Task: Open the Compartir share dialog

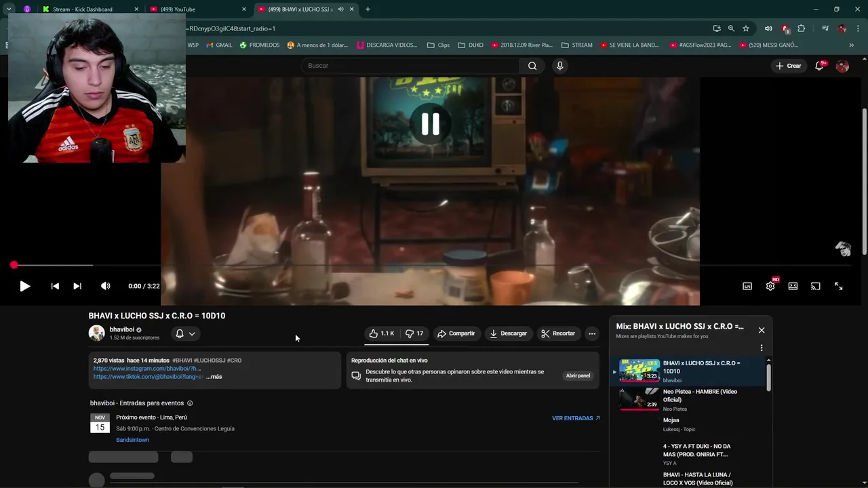Action: pos(456,333)
